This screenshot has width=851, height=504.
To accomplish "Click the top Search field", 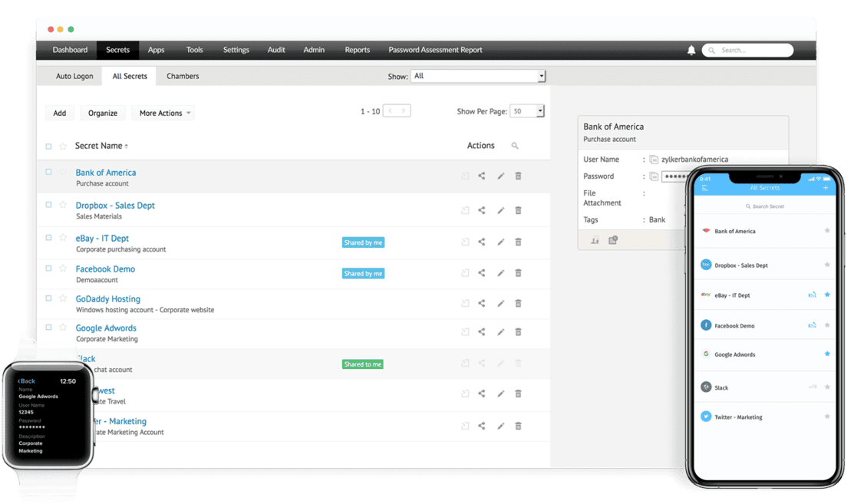I will pos(748,51).
